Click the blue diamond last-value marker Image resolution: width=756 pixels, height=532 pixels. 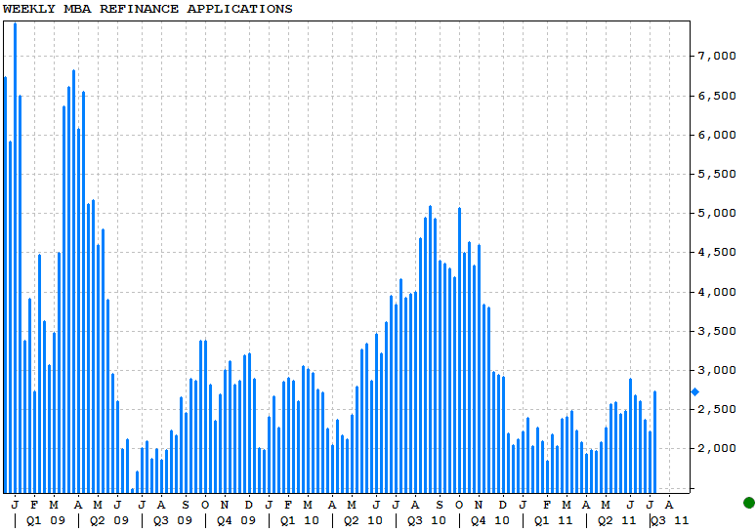(x=695, y=392)
